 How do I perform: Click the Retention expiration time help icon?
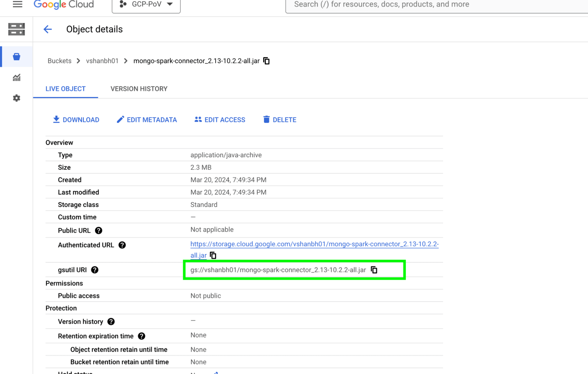141,336
